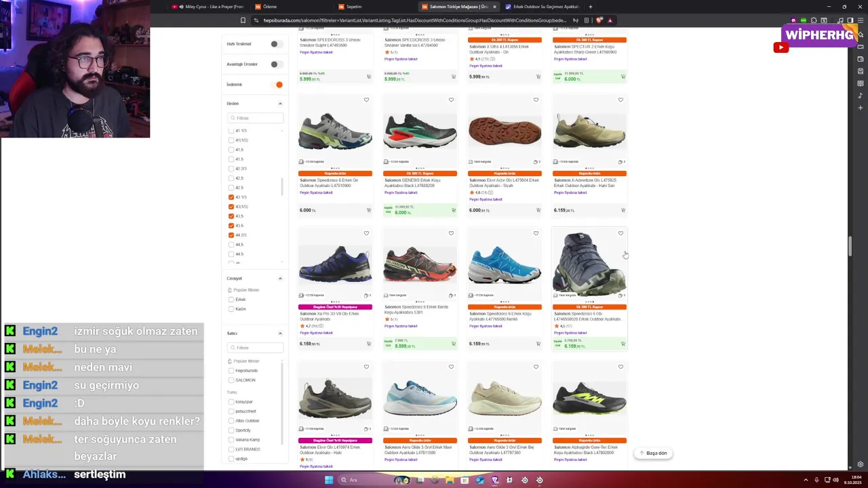Check Kadın gender checkbox
Viewport: 868px width, 488px height.
pyautogui.click(x=231, y=309)
